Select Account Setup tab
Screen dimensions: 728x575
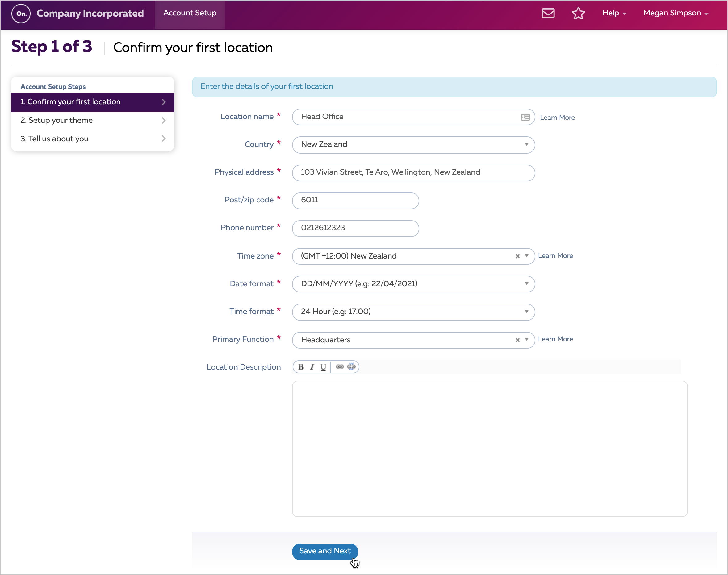pos(190,14)
